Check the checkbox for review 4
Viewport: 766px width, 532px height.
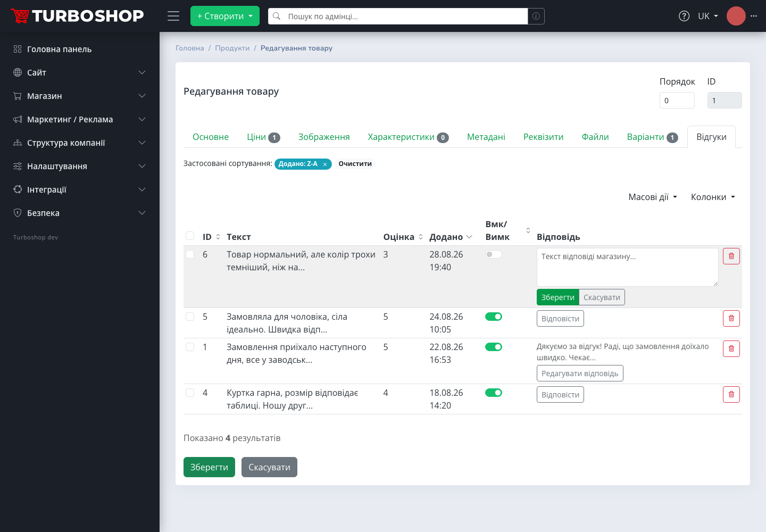190,393
